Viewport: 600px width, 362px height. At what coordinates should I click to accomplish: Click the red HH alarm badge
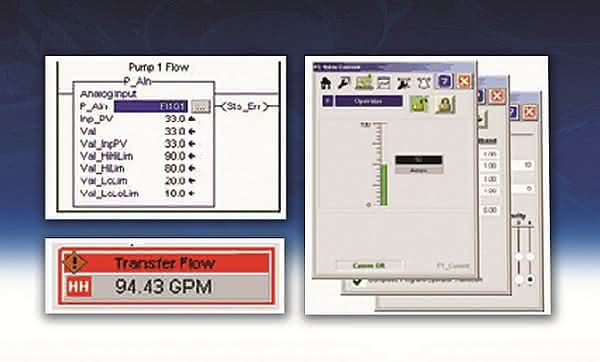[79, 287]
